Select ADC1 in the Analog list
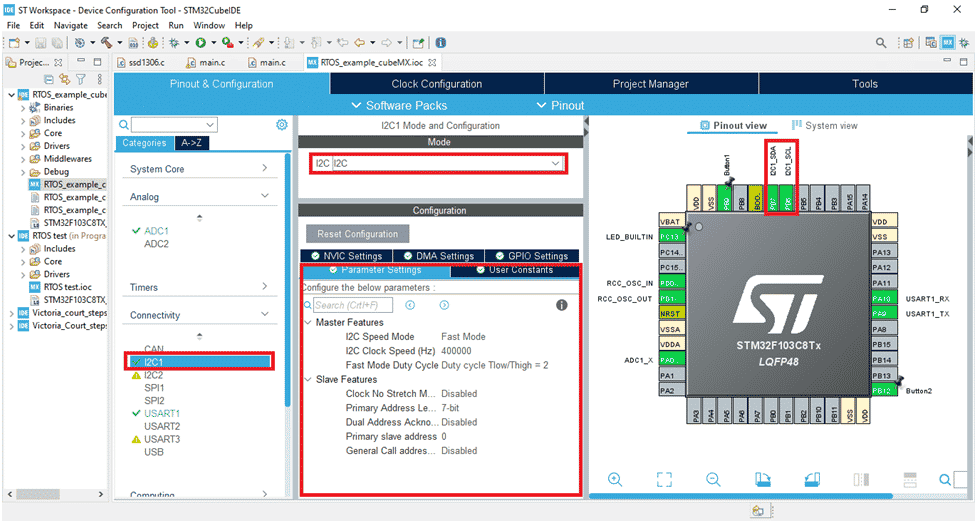 click(x=156, y=231)
